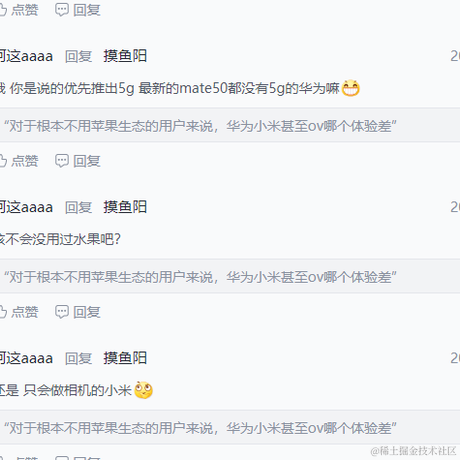This screenshot has height=460, width=460.
Task: Like the comment asking 没用过水果吧
Action: pos(19,312)
